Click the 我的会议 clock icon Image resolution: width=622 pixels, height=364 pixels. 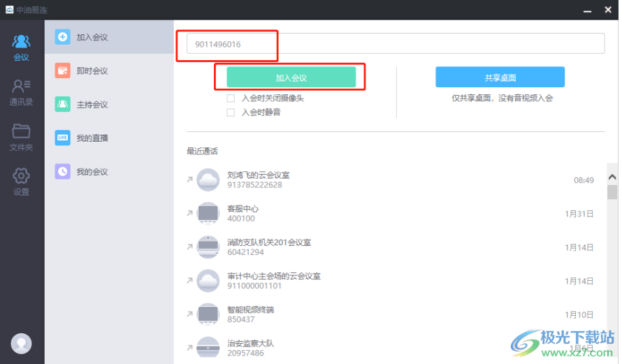[x=62, y=172]
